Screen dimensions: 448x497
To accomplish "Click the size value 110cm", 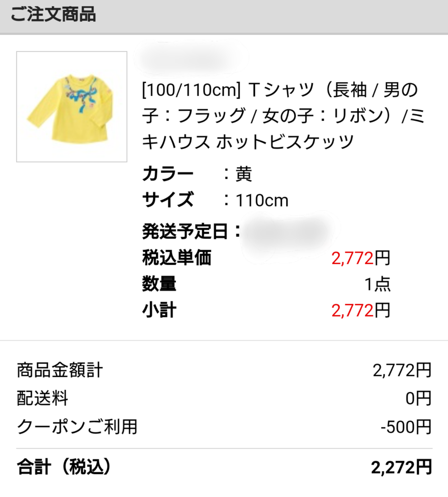I will [x=262, y=200].
